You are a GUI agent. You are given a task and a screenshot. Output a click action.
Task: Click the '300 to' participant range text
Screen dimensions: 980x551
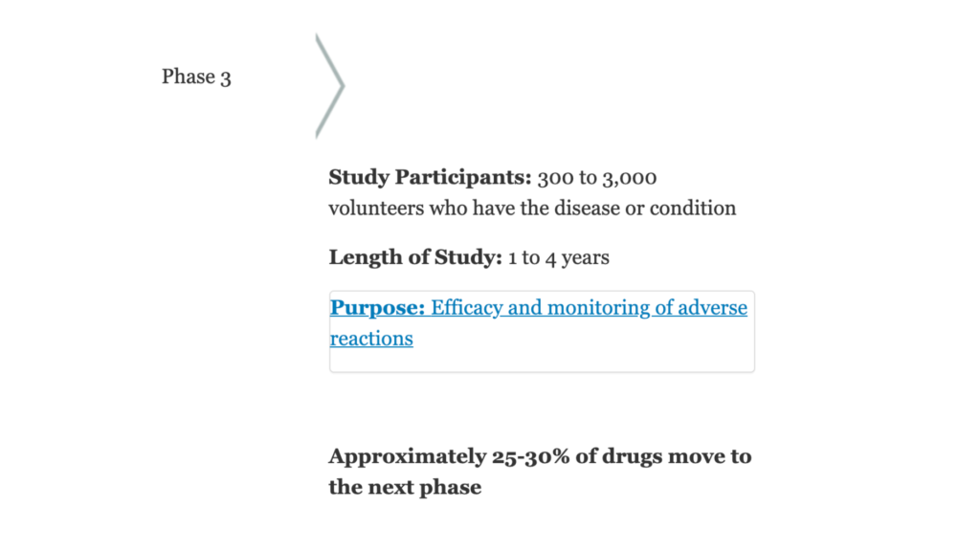tap(567, 177)
